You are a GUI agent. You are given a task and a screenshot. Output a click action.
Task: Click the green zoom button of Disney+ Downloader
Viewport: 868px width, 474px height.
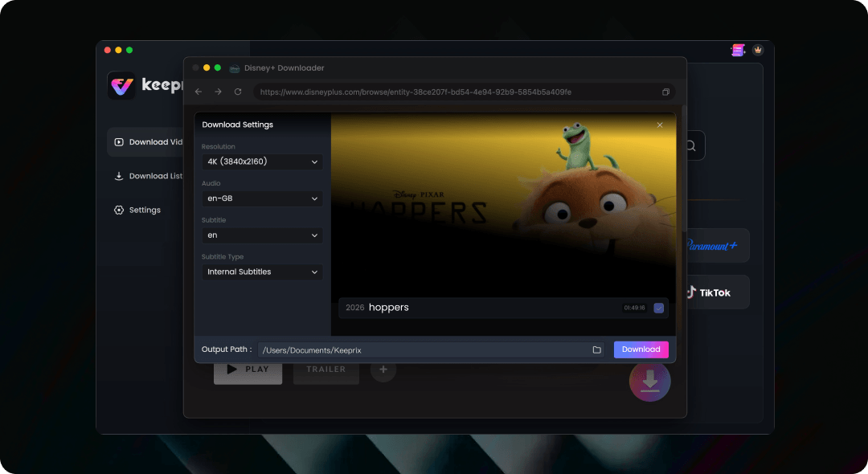coord(218,67)
